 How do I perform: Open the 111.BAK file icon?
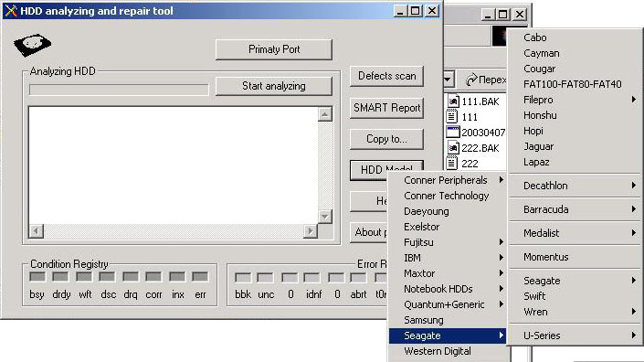point(452,101)
